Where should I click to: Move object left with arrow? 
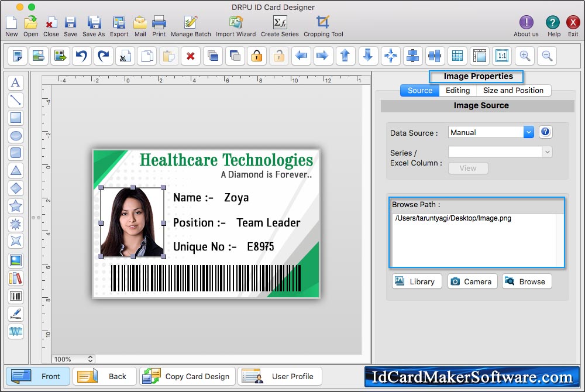point(301,56)
